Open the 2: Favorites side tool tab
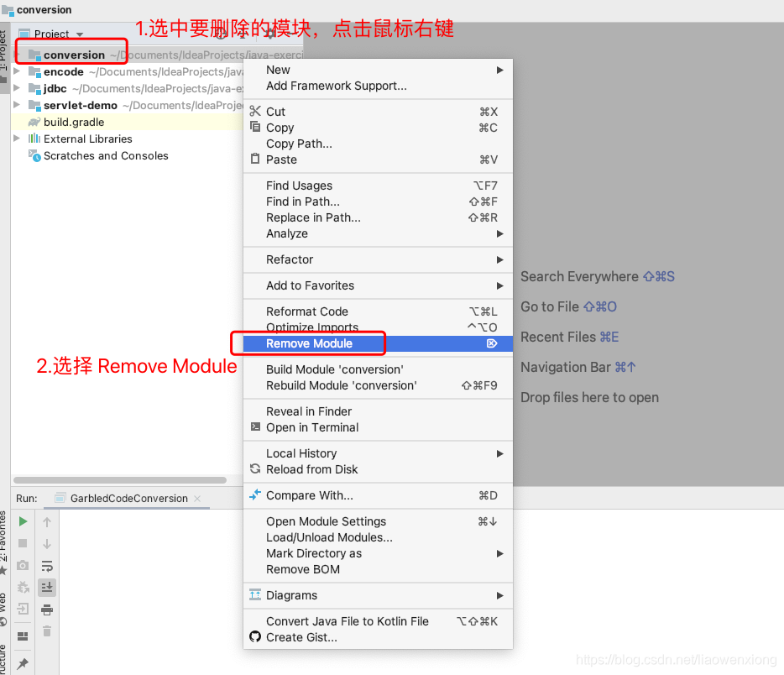The width and height of the screenshot is (784, 675). 4,543
